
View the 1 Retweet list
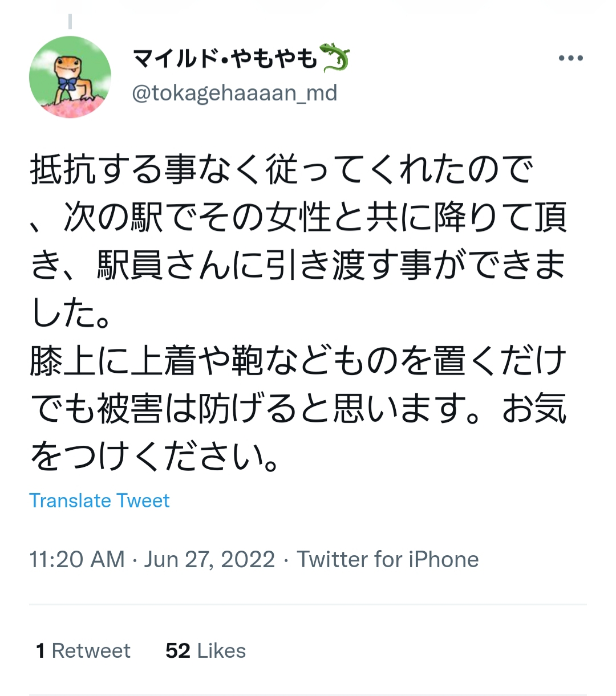pyautogui.click(x=83, y=650)
